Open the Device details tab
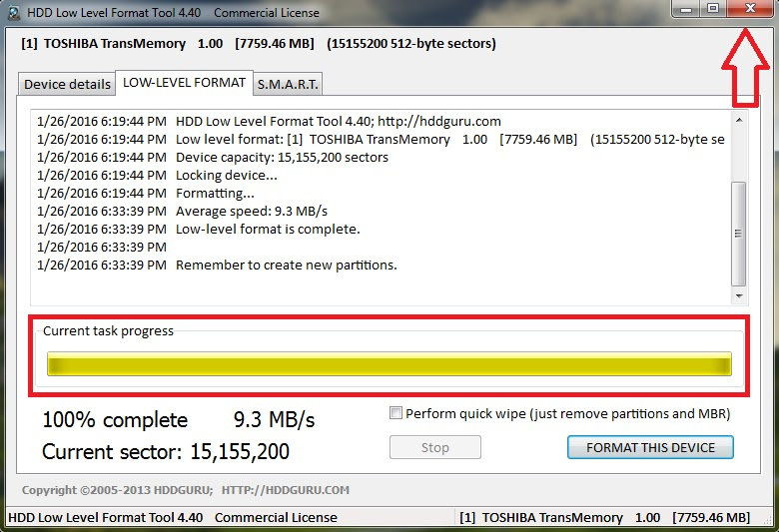This screenshot has height=532, width=779. click(67, 84)
